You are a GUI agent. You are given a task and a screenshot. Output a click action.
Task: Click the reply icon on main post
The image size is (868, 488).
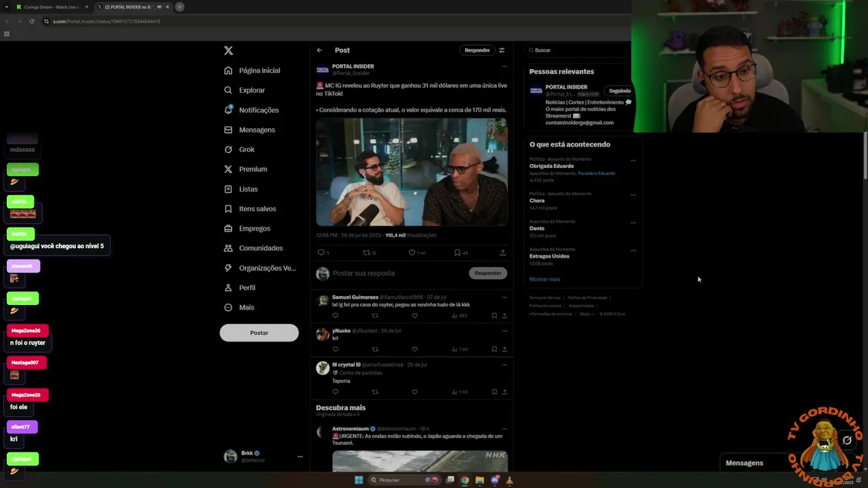321,253
